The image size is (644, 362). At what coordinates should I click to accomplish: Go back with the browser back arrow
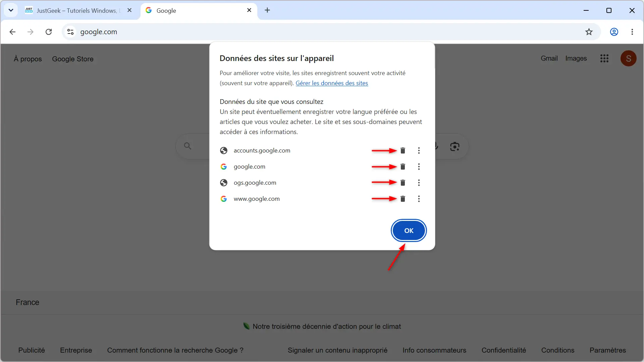(12, 32)
